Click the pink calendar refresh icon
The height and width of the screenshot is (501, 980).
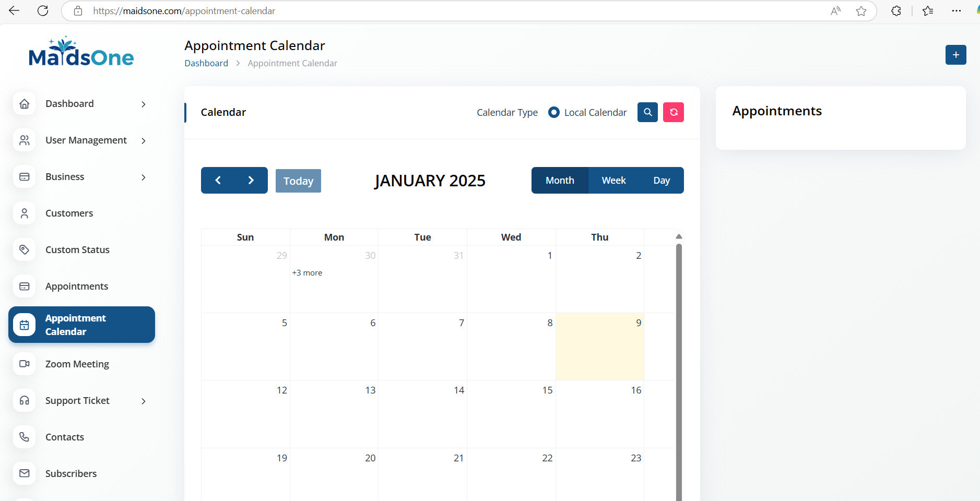pyautogui.click(x=674, y=112)
